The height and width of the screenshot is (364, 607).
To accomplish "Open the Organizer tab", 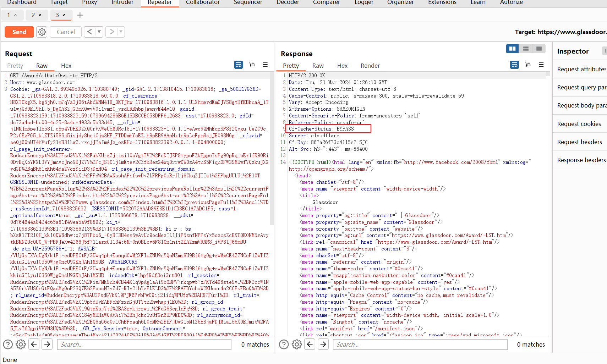I will (400, 2).
